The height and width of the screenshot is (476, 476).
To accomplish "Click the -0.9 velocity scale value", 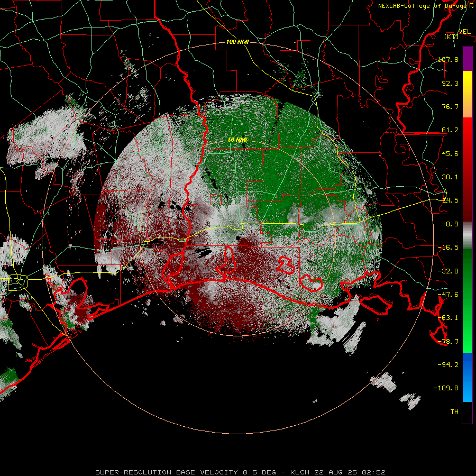I will (450, 224).
